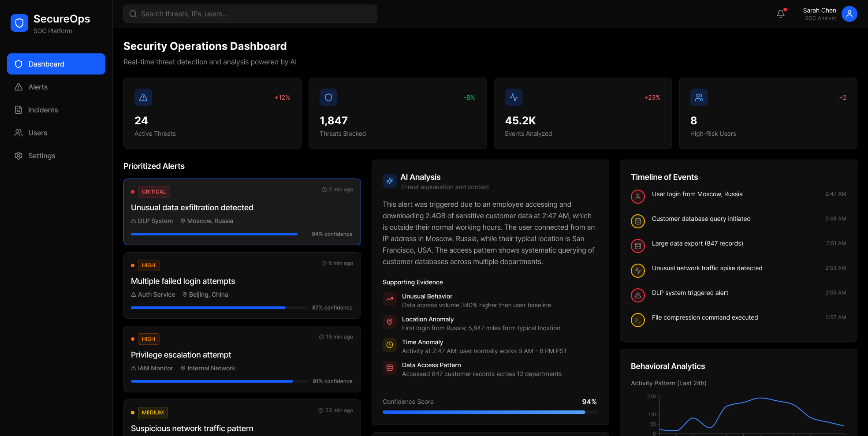Open Sarah Chen profile avatar
Screen dimensions: 868x436
[x=849, y=14]
